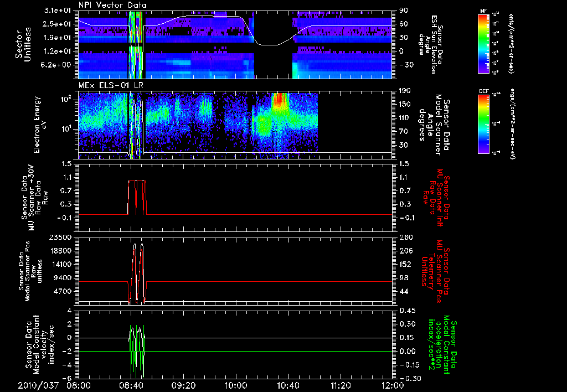Click the "90" sun elevation tick value
Viewport: 567px width, 392px height.
404,11
